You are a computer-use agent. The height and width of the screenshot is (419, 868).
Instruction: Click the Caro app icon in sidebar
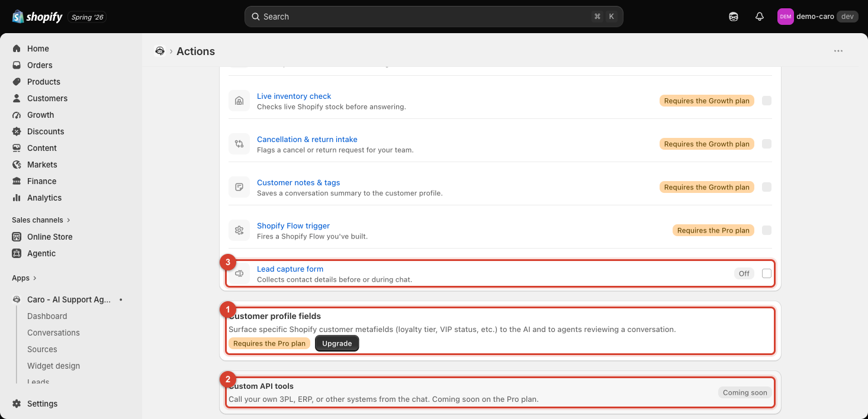point(17,299)
